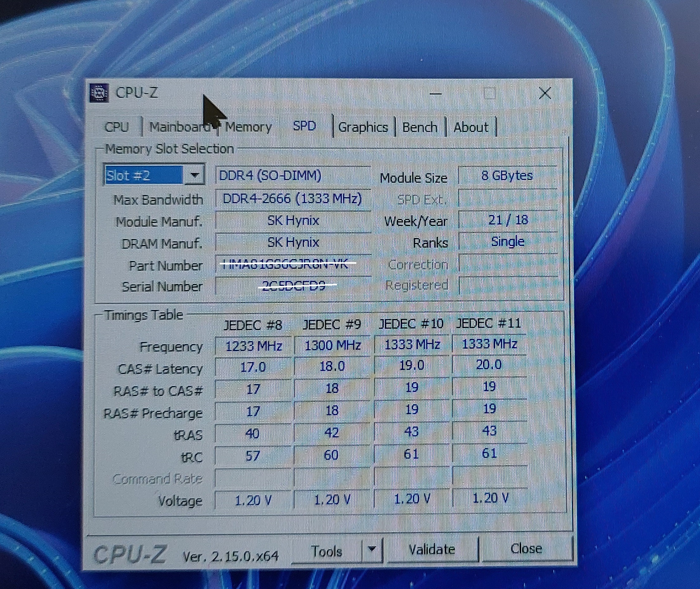Screen dimensions: 700x589
Task: Click the Max Bandwidth label
Action: coord(158,200)
